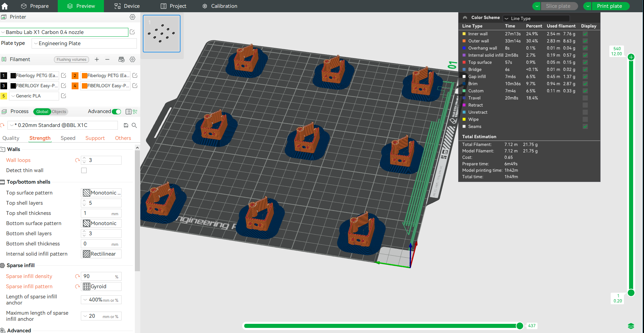Click Flushing volumes button
Screen dimensions: 644x333
pyautogui.click(x=71, y=59)
